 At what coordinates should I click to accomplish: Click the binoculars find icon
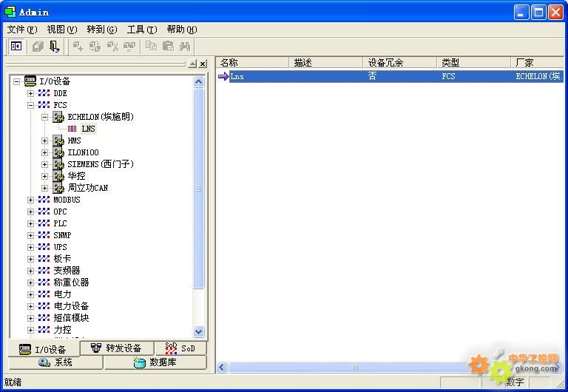click(x=184, y=47)
